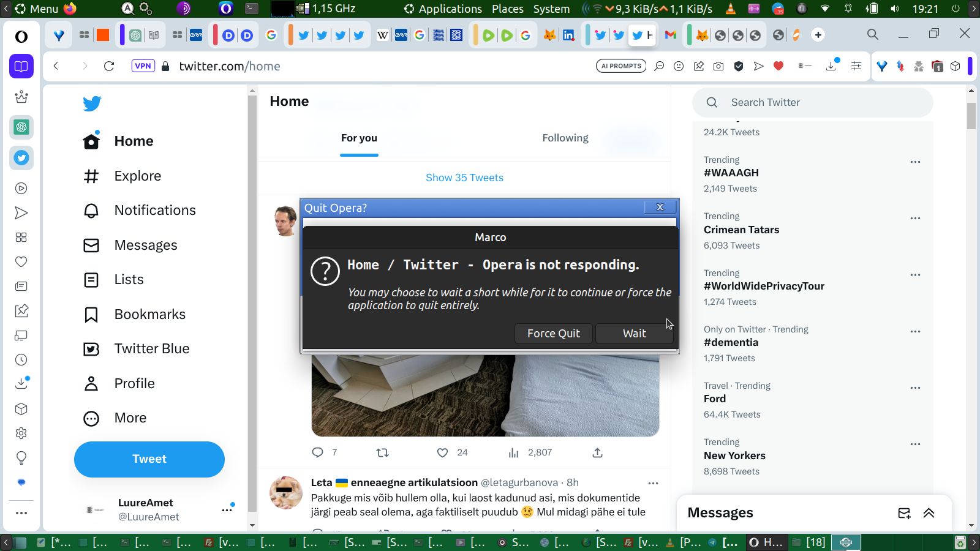Open the Workspaces icon at top of sidebar
Screen dimensions: 980x551
[x=21, y=66]
